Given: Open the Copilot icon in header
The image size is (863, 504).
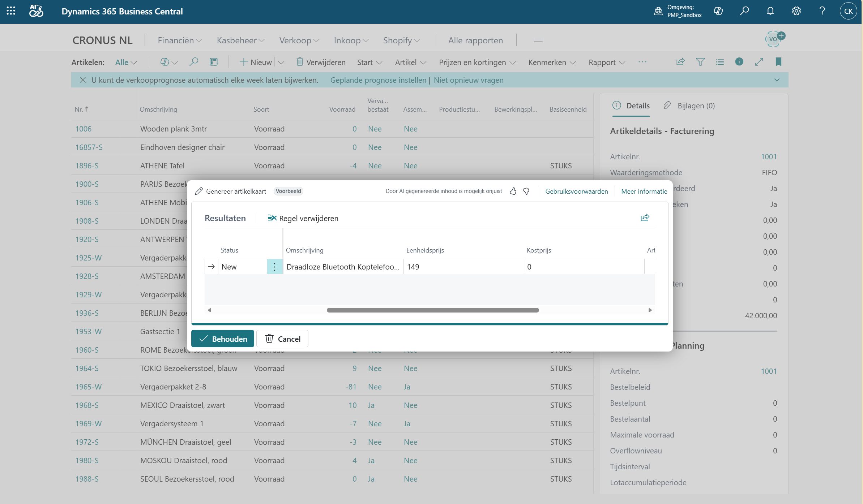Looking at the screenshot, I should (x=718, y=11).
